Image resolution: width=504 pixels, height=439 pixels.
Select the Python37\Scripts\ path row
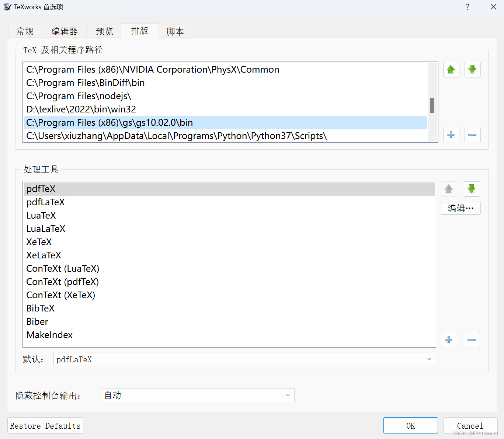226,136
